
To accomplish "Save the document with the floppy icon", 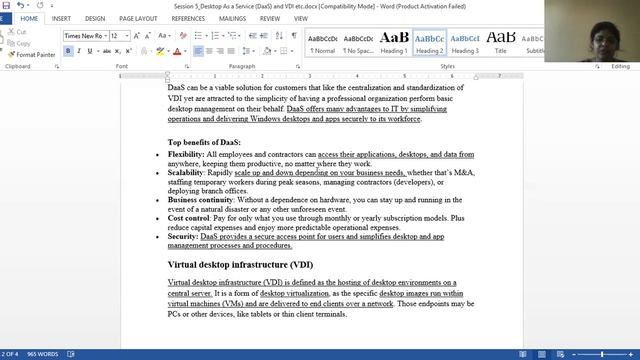I will click(x=6, y=6).
